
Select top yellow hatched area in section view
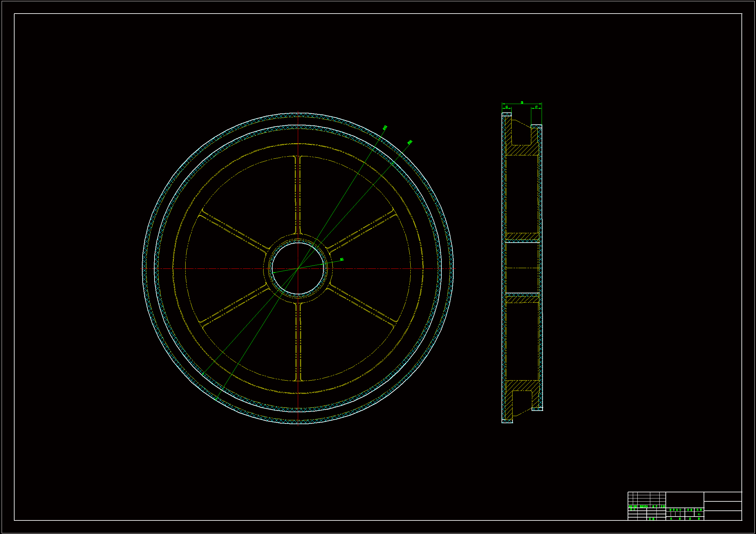pos(522,150)
